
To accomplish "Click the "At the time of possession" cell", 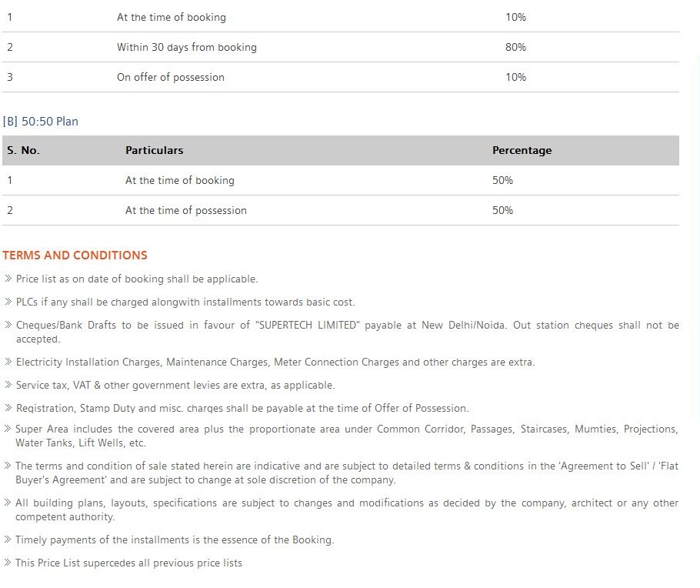I will (x=186, y=211).
